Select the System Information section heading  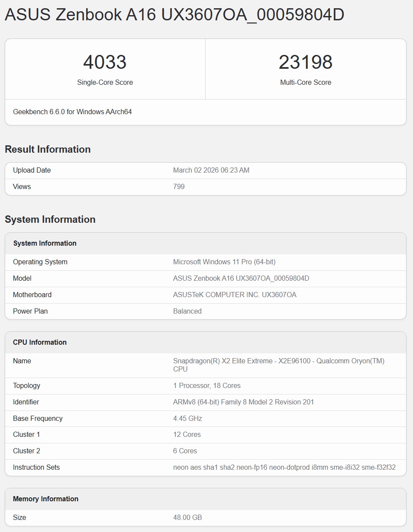tap(50, 219)
